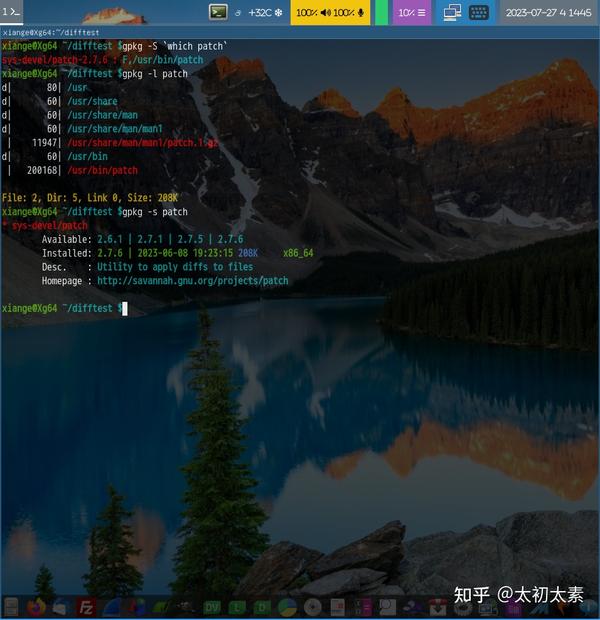This screenshot has height=620, width=600.
Task: Click available version 2.7.1
Action: [150, 239]
